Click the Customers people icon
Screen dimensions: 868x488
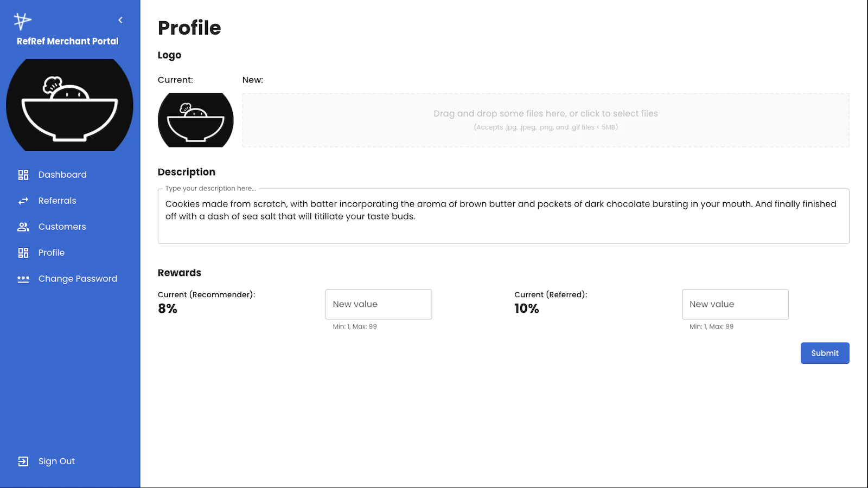[x=23, y=227]
